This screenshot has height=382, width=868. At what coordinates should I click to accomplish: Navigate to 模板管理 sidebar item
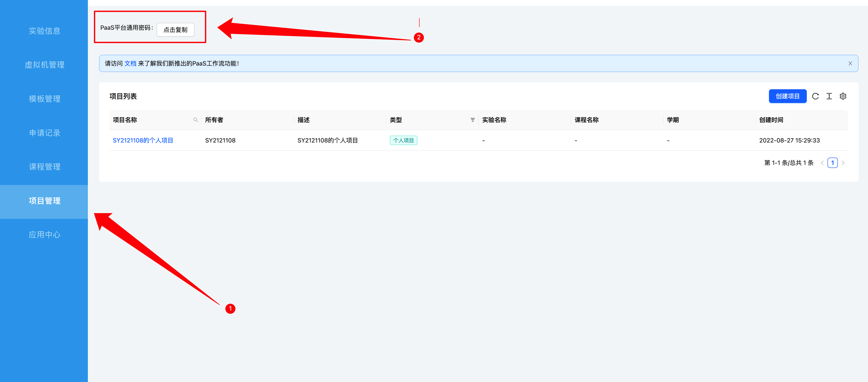point(44,99)
